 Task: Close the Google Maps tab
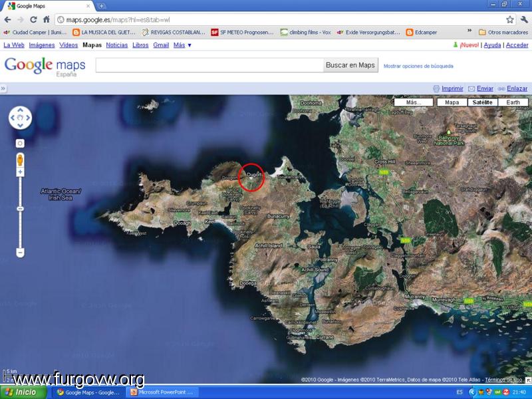(x=88, y=6)
